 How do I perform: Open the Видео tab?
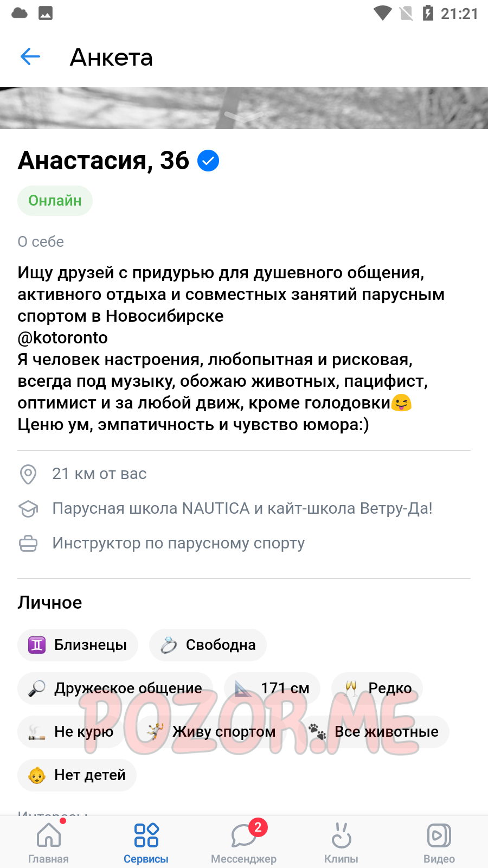point(439,842)
